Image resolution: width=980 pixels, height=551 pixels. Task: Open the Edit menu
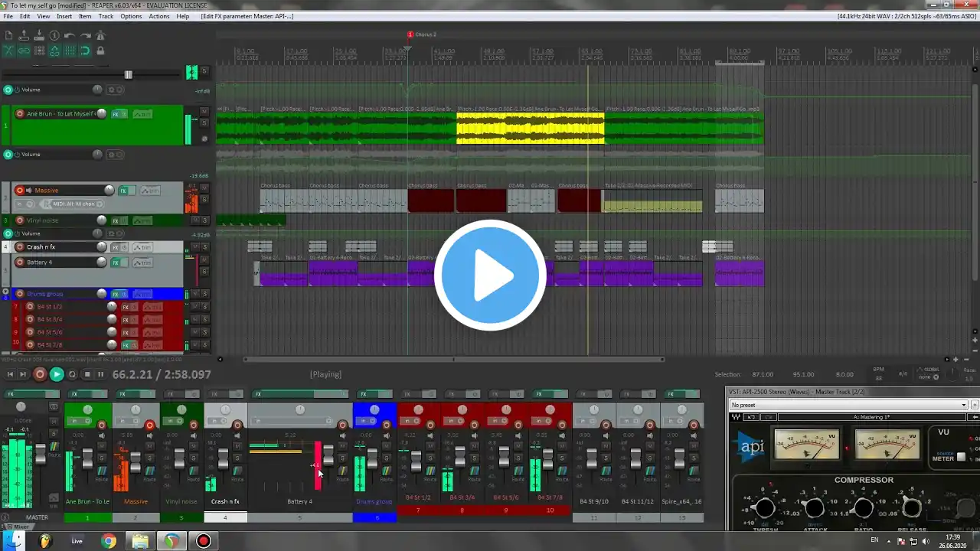click(x=25, y=16)
